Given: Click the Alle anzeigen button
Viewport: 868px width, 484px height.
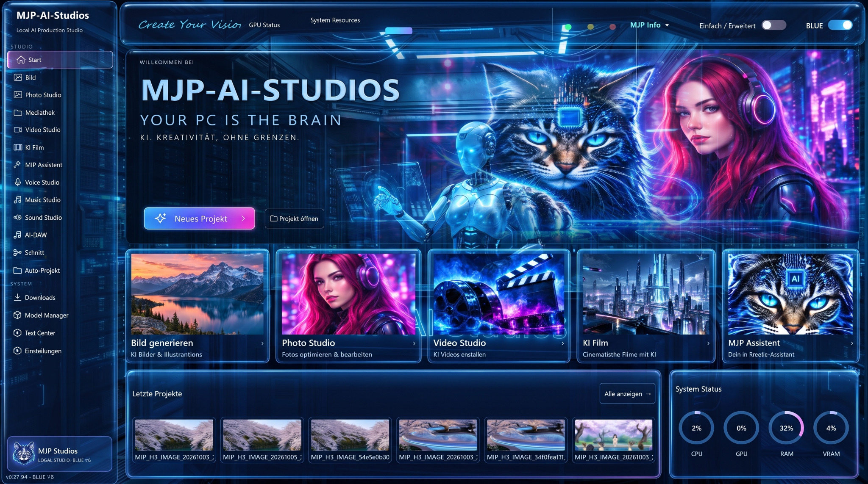Looking at the screenshot, I should [627, 394].
